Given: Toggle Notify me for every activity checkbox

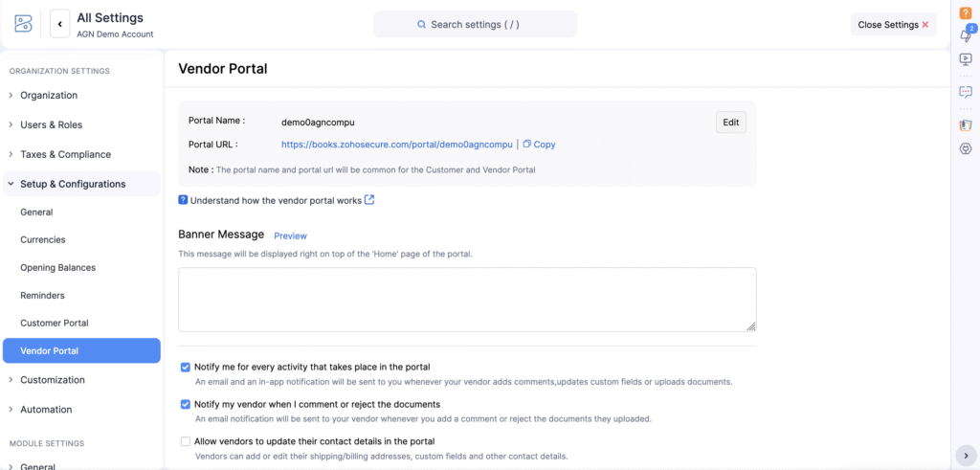Looking at the screenshot, I should click(x=186, y=367).
